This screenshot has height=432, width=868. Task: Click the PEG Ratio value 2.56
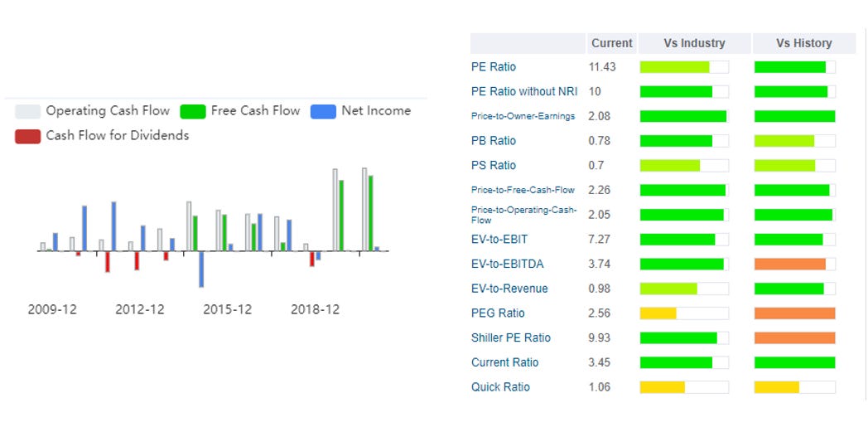coord(600,313)
